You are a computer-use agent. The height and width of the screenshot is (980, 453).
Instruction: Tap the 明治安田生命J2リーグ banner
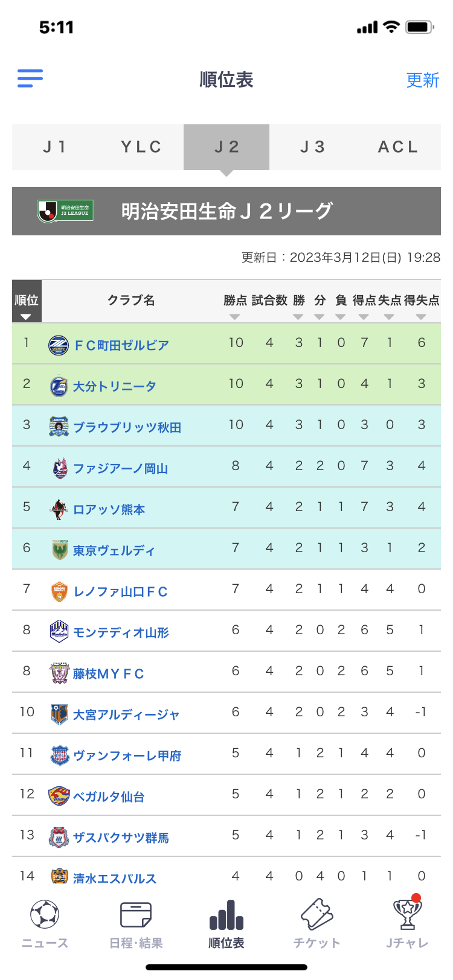point(226,211)
